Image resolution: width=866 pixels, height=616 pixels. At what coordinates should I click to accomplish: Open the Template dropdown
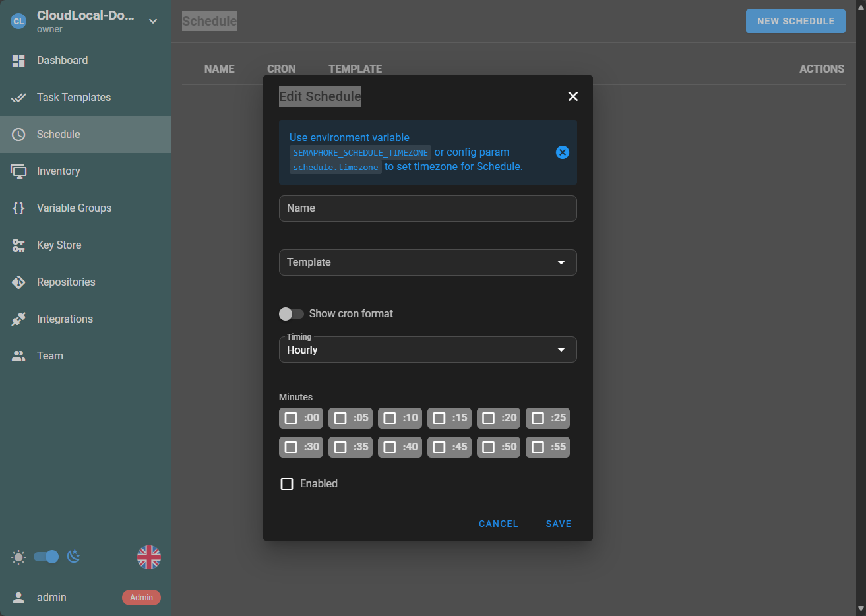pos(428,262)
